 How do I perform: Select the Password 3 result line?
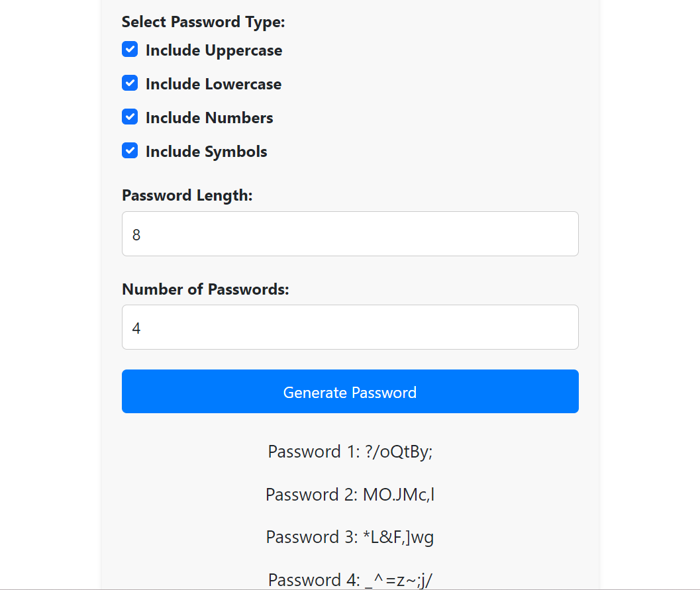click(350, 537)
